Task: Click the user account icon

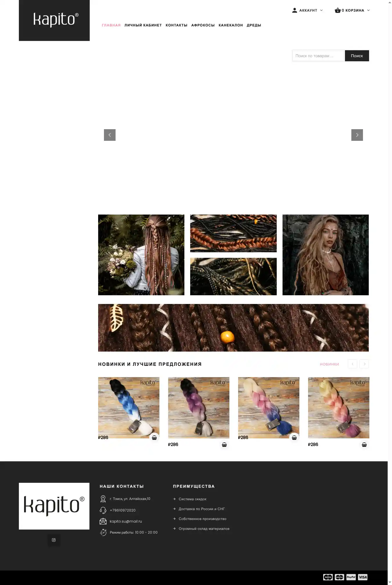Action: coord(295,10)
